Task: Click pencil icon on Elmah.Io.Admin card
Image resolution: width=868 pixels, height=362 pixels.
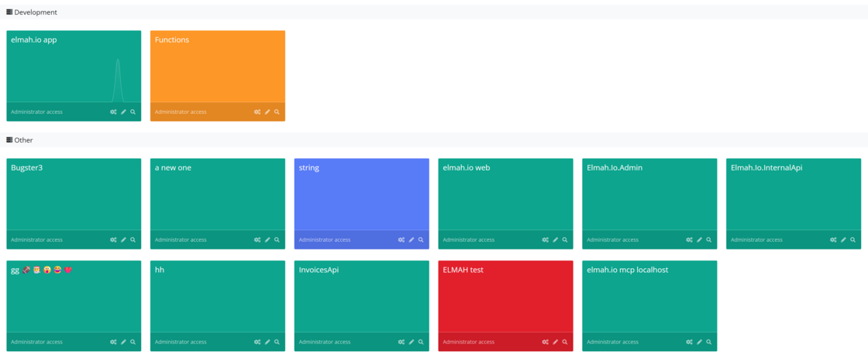Action: [x=699, y=240]
